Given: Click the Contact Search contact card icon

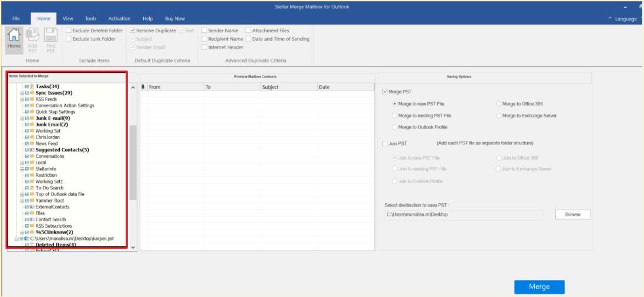Looking at the screenshot, I should (x=32, y=220).
